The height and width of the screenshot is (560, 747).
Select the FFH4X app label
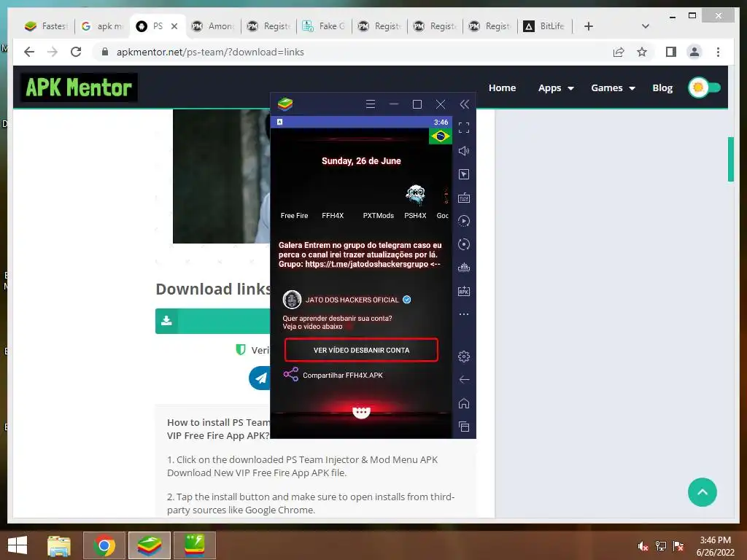[333, 216]
